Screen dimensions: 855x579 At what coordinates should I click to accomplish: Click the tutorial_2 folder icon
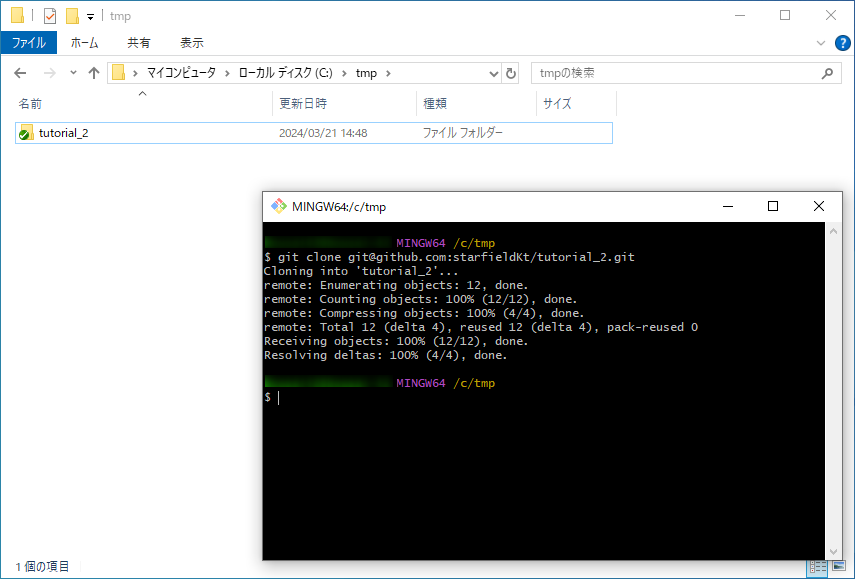tap(25, 133)
